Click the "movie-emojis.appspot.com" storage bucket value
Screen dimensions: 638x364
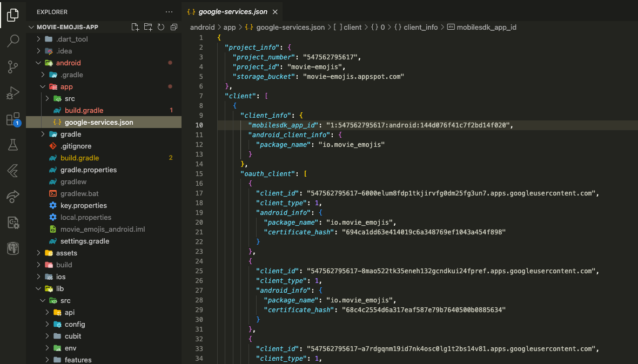(353, 77)
